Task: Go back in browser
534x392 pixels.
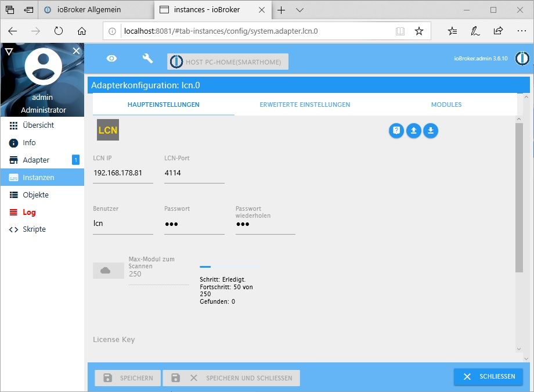Action: tap(13, 31)
